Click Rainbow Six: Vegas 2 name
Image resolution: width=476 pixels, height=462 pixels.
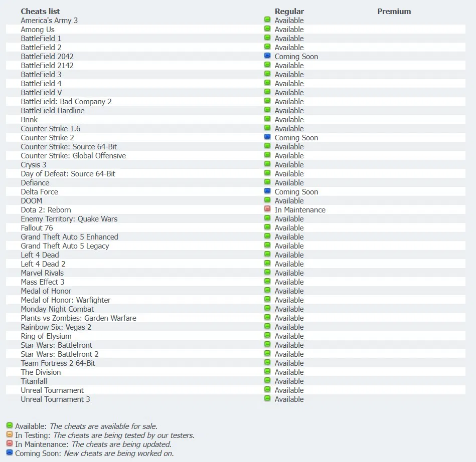[x=56, y=327]
